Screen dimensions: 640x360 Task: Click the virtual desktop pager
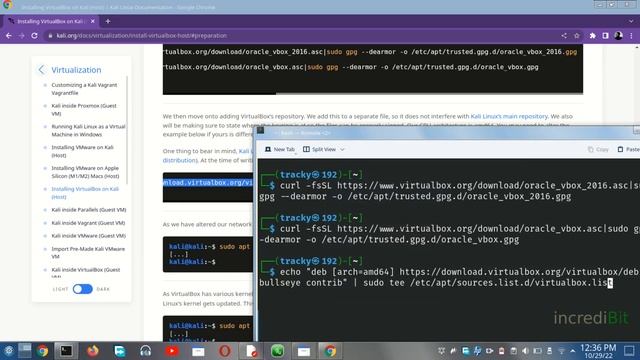click(x=24, y=351)
